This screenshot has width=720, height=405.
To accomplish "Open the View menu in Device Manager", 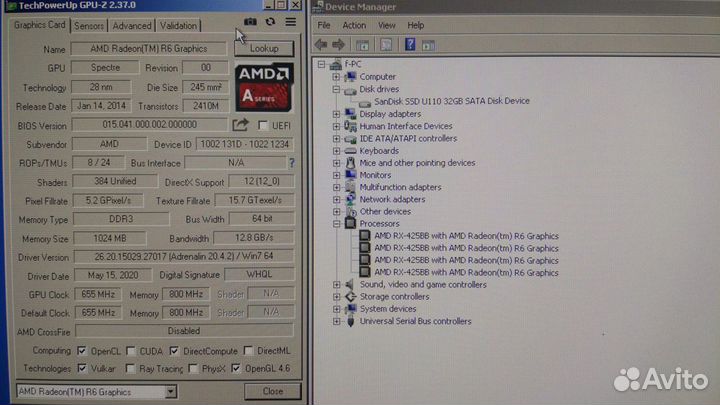I will pyautogui.click(x=387, y=25).
